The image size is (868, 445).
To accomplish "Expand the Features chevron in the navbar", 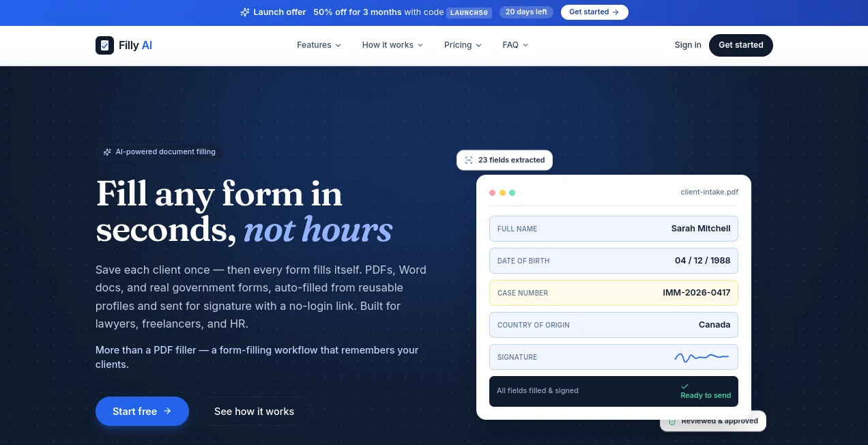I will (x=338, y=45).
